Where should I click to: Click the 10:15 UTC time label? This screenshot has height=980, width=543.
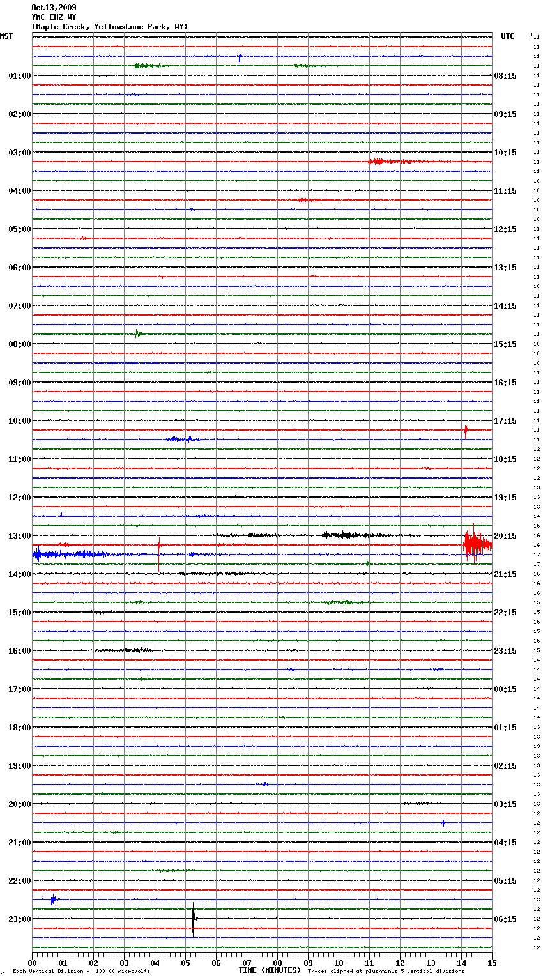point(505,153)
